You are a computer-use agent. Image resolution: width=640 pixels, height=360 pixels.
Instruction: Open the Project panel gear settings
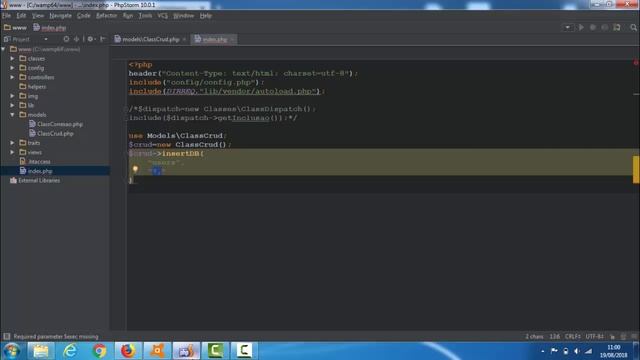pyautogui.click(x=91, y=39)
